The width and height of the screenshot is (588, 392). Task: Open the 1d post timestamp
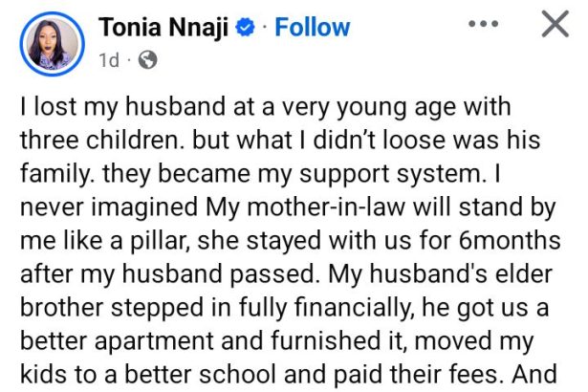coord(109,59)
